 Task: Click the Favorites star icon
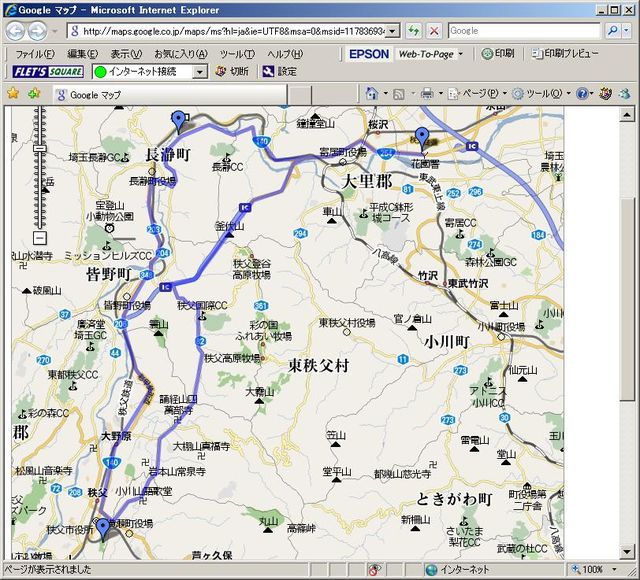(x=13, y=93)
